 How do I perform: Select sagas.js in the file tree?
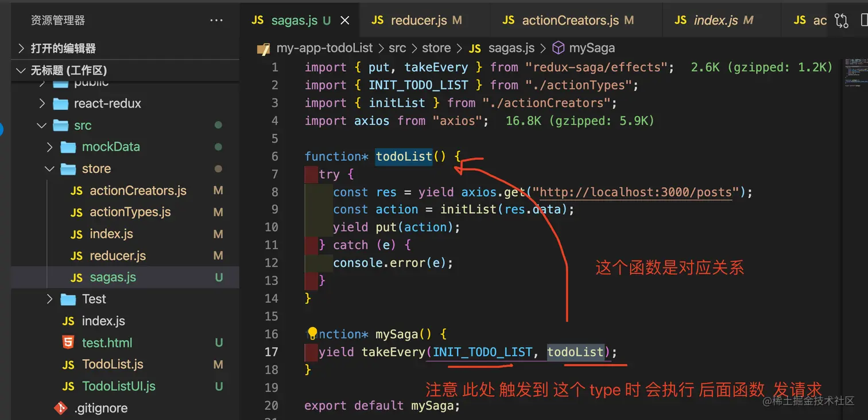pos(113,278)
